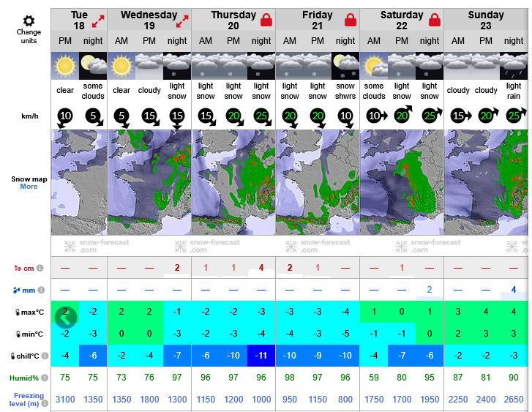Open info icon next to rain mm
Screen dimensions: 532x412
(42, 291)
